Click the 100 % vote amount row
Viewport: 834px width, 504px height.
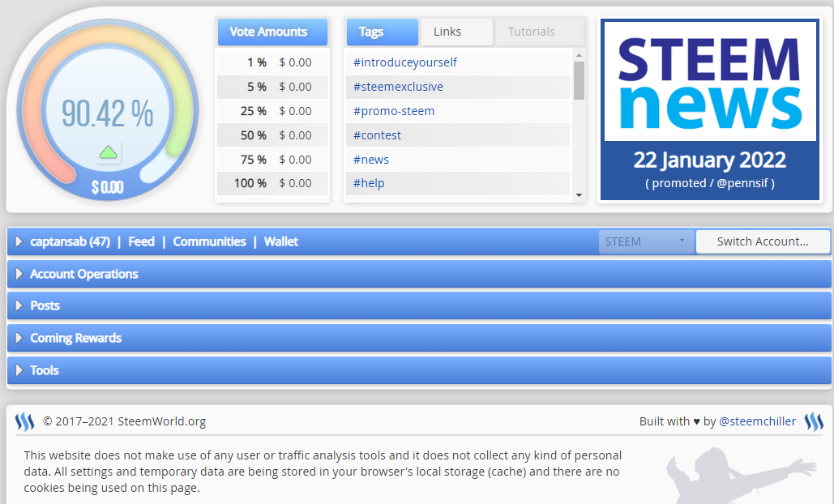[272, 183]
